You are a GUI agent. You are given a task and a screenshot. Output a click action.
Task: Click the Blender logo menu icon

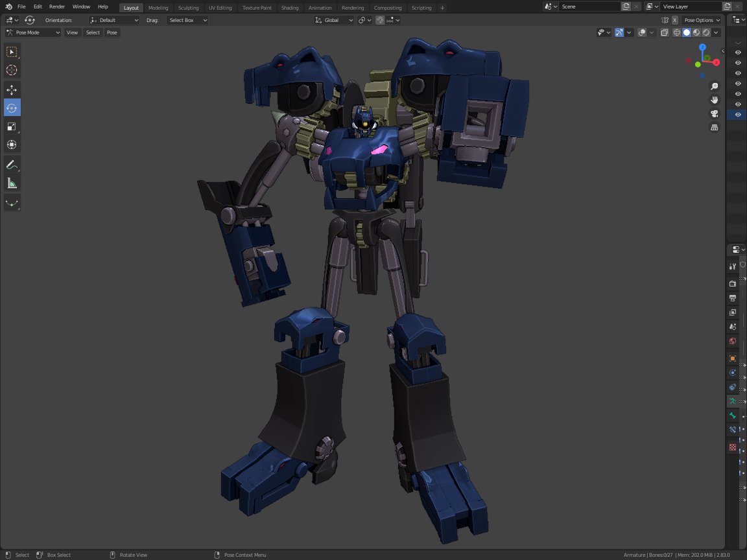coord(8,6)
